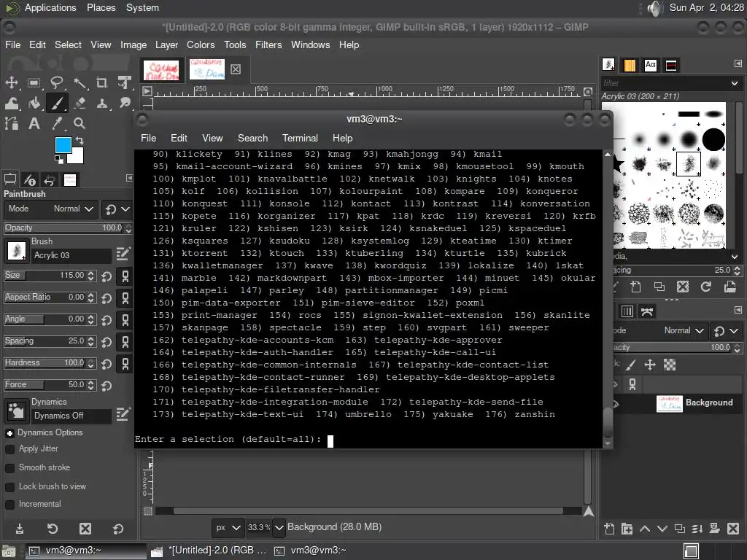Open GIMP Filters menu

point(268,44)
